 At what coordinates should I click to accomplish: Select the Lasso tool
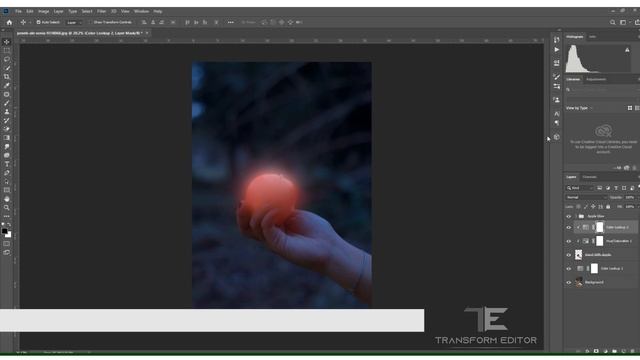7,59
